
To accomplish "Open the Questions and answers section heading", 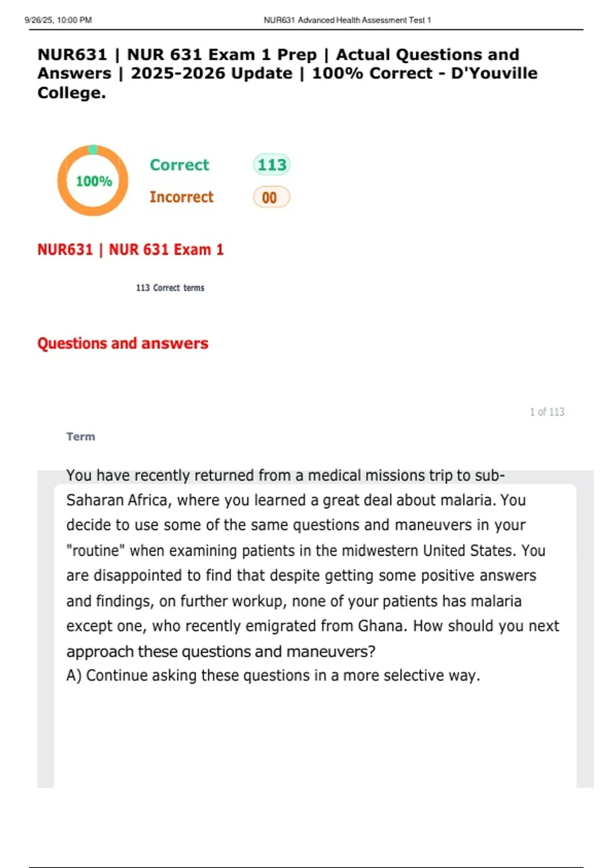I will (x=123, y=344).
